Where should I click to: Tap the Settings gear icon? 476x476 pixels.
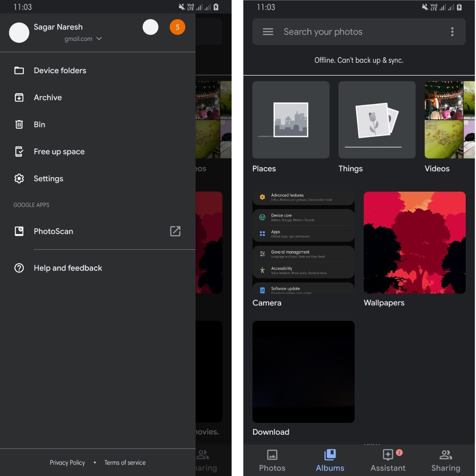tap(19, 178)
